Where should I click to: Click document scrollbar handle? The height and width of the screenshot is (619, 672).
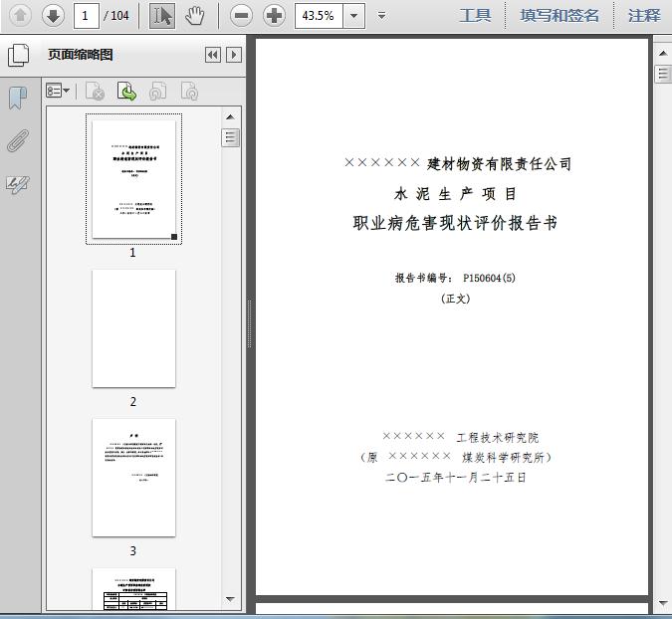[x=663, y=74]
